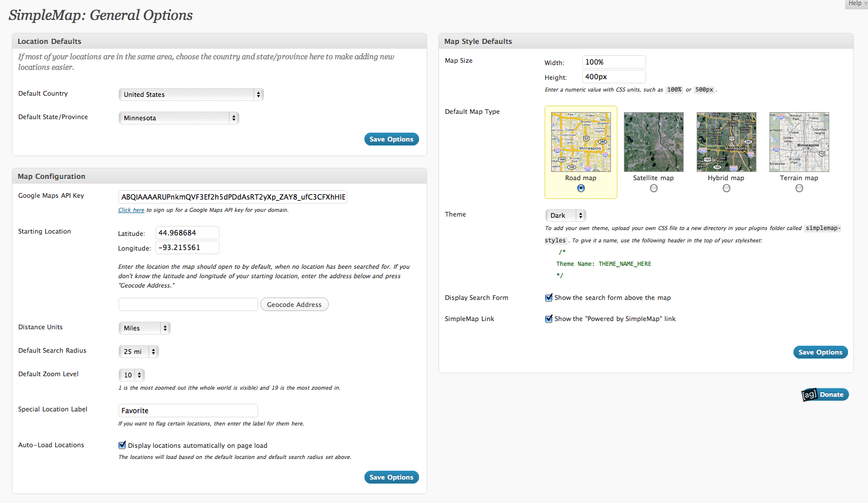This screenshot has width=868, height=503.
Task: Select the Terrain map radio button
Action: click(799, 188)
